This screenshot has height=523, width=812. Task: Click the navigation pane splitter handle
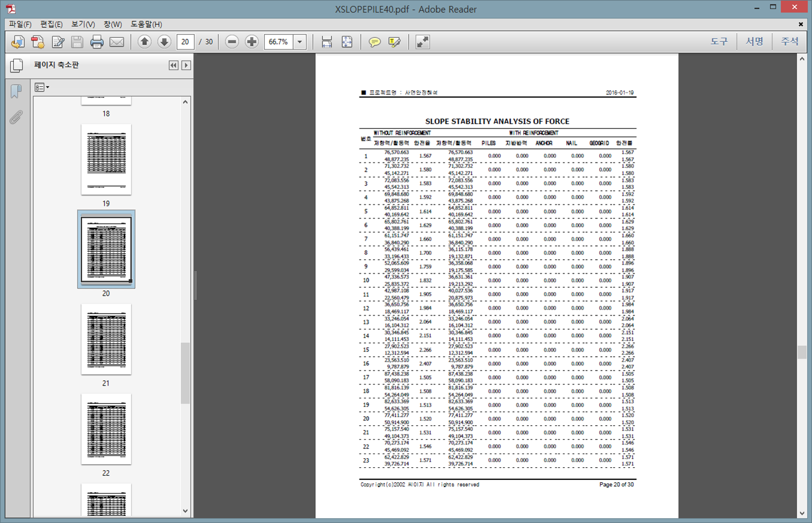coord(195,285)
